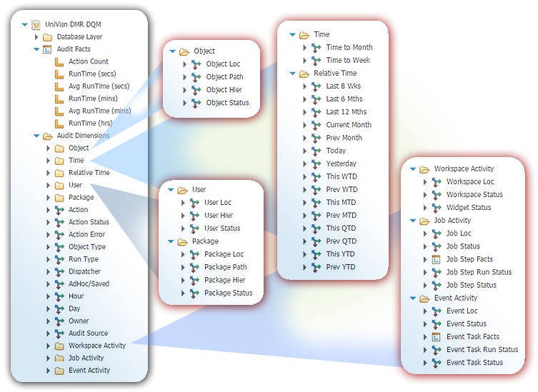Collapse the Job Activity folder in right panel
This screenshot has width=538, height=392.
coord(413,221)
